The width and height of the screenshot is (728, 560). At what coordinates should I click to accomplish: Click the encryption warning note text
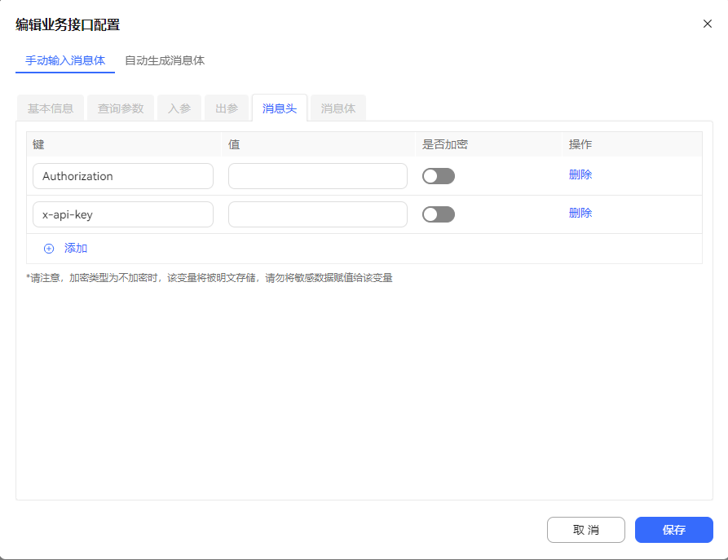[x=210, y=278]
